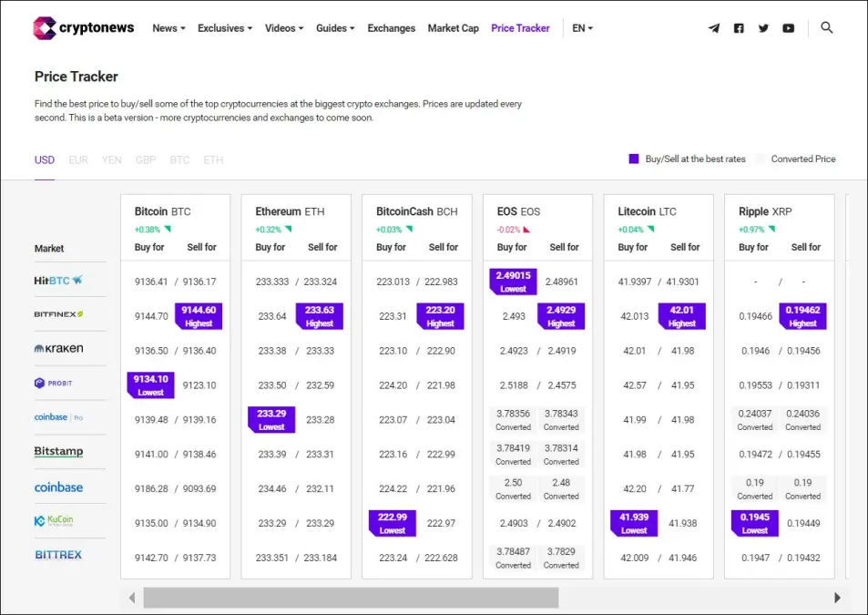The height and width of the screenshot is (615, 868).
Task: Open the Market Cap nav item
Action: coord(453,28)
